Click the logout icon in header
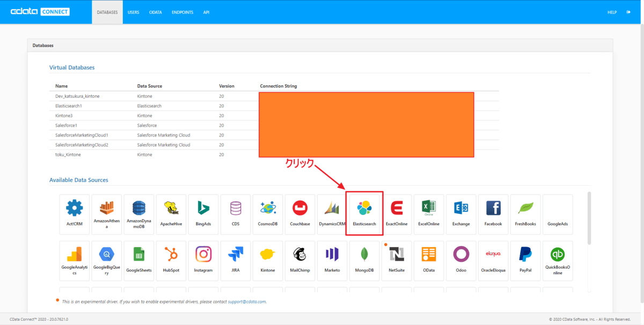Image resolution: width=644 pixels, height=325 pixels. (628, 12)
